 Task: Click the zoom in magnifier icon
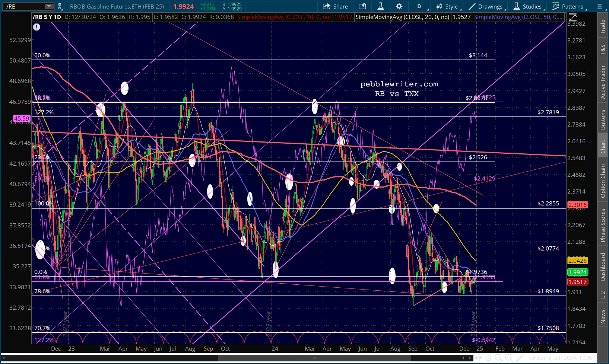(498, 358)
